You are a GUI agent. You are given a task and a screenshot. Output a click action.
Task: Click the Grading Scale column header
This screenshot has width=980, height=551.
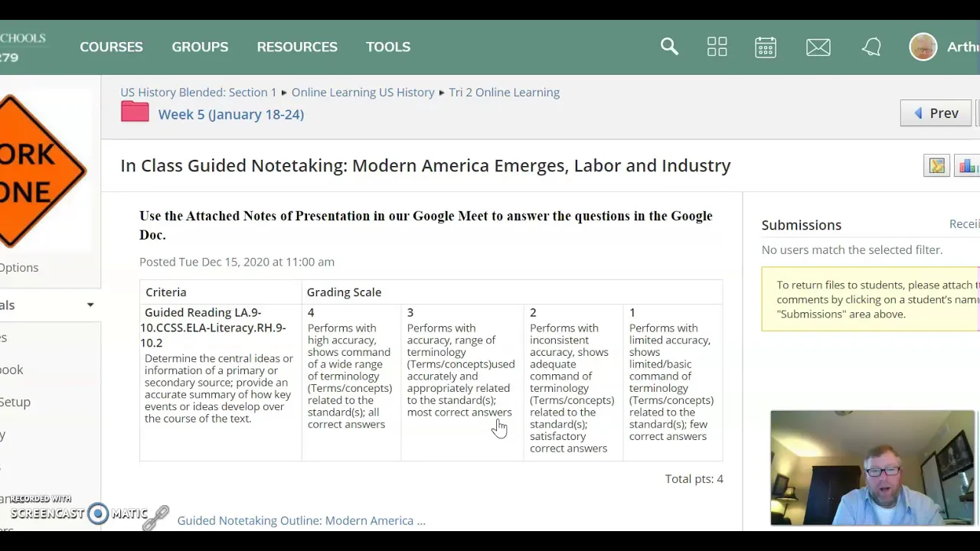pyautogui.click(x=344, y=292)
